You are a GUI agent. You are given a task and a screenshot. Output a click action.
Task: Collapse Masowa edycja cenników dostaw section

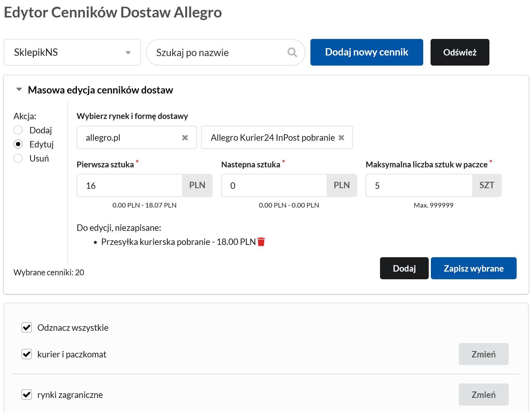pyautogui.click(x=19, y=90)
